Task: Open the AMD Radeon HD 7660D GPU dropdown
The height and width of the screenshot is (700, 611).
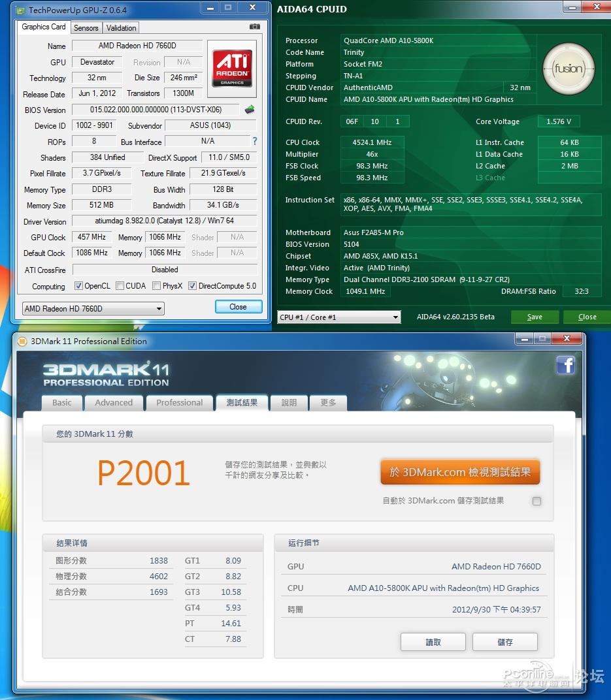Action: pyautogui.click(x=93, y=308)
